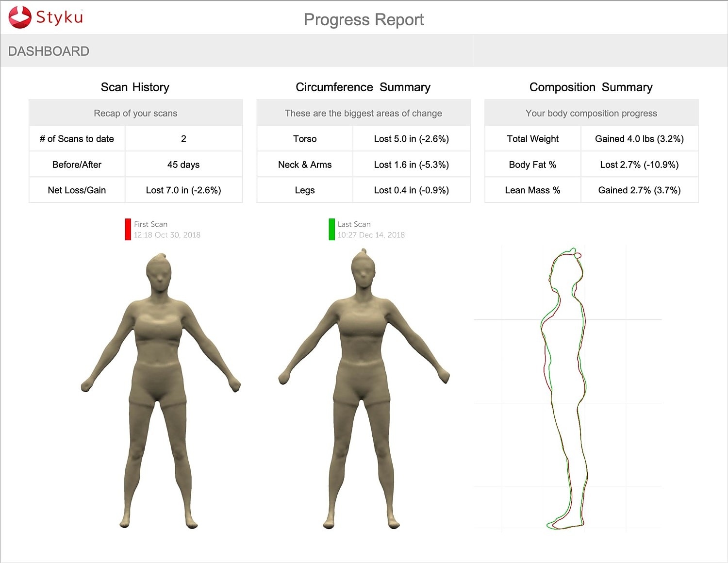Toggle the Last Scan display
Image resolution: width=728 pixels, height=563 pixels.
pos(354,224)
